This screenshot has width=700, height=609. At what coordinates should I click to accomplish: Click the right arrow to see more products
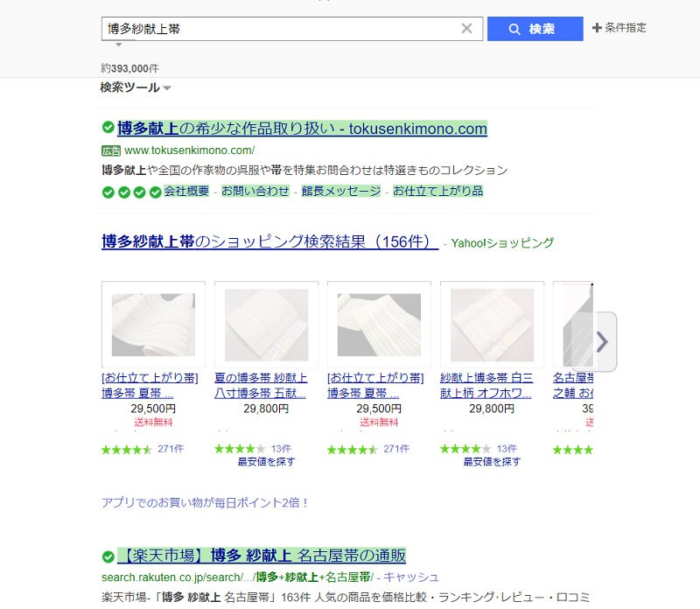[x=601, y=342]
